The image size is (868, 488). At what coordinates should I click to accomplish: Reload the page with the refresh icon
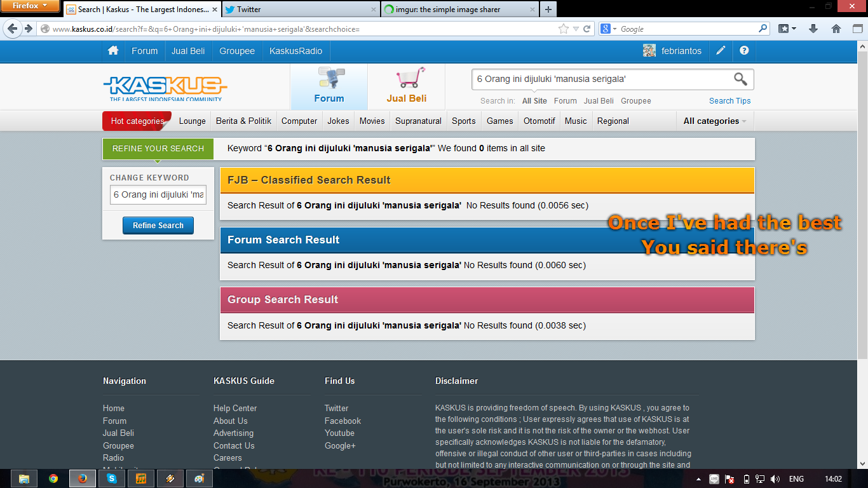click(587, 29)
